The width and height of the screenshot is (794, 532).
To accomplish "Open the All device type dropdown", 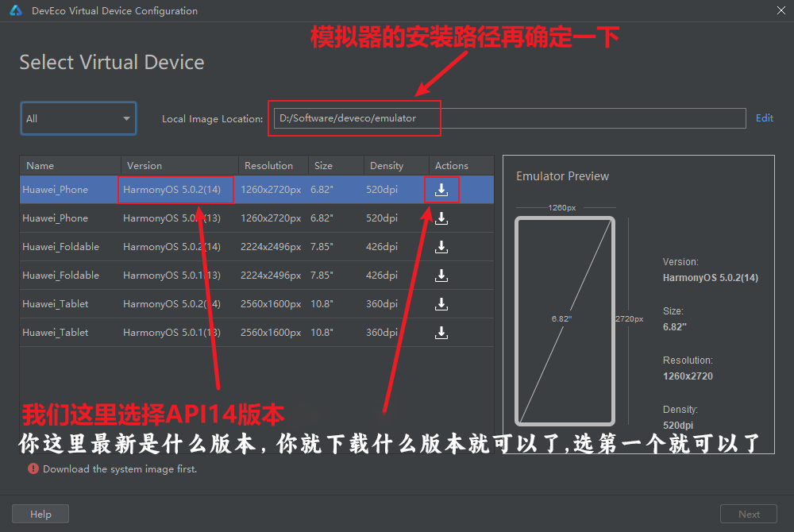I will tap(79, 118).
